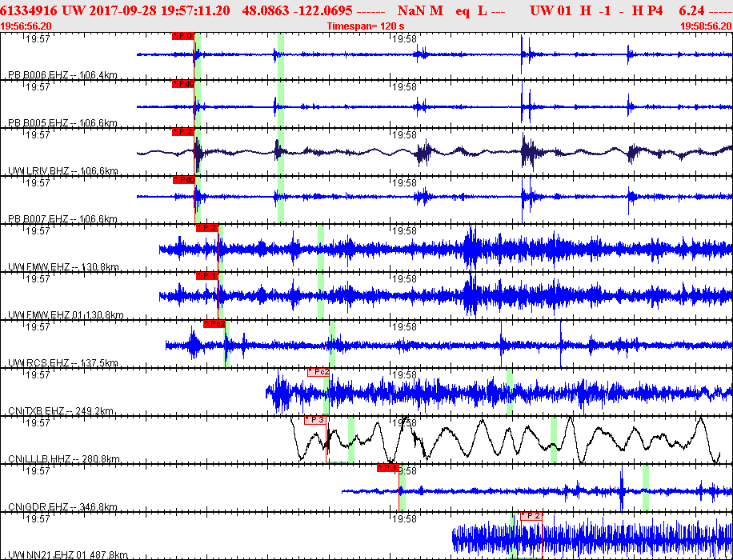The image size is (733, 560).
Task: Select the '* P 0' pick flag on PB B006
Action: (182, 36)
